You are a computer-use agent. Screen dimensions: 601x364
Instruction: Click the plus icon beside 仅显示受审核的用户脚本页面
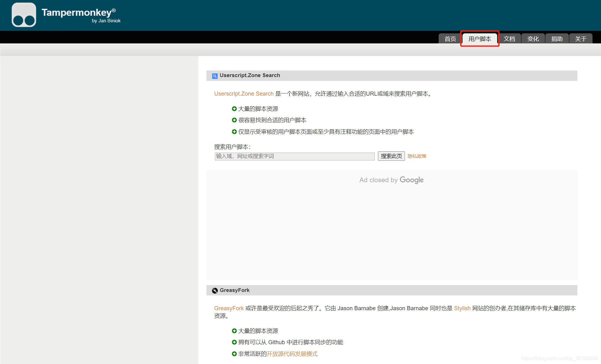tap(234, 132)
